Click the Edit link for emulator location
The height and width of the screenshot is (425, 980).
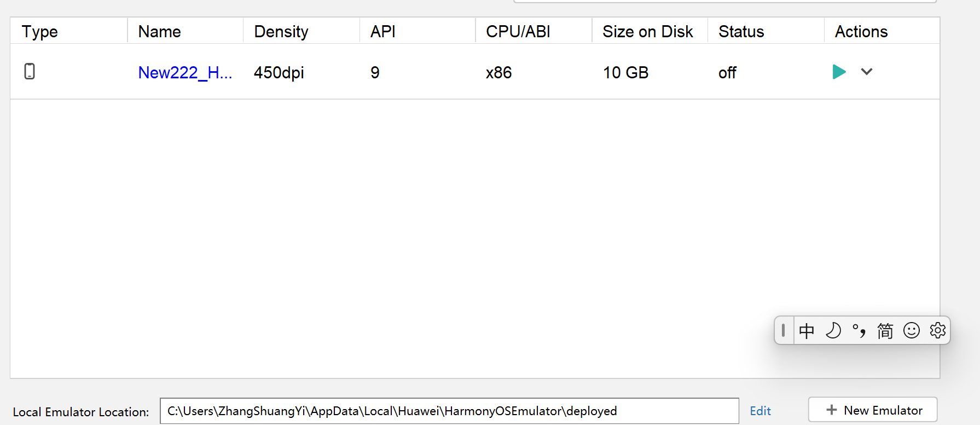coord(760,411)
